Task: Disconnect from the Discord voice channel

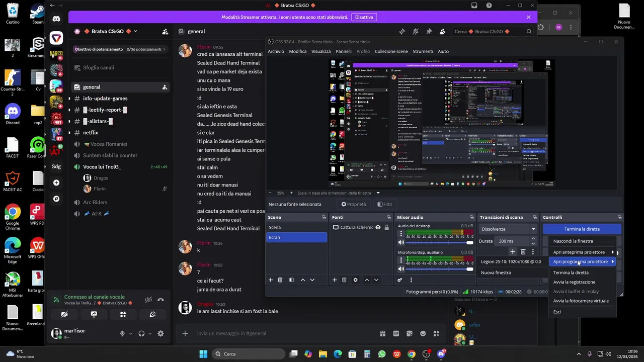Action: point(160,300)
